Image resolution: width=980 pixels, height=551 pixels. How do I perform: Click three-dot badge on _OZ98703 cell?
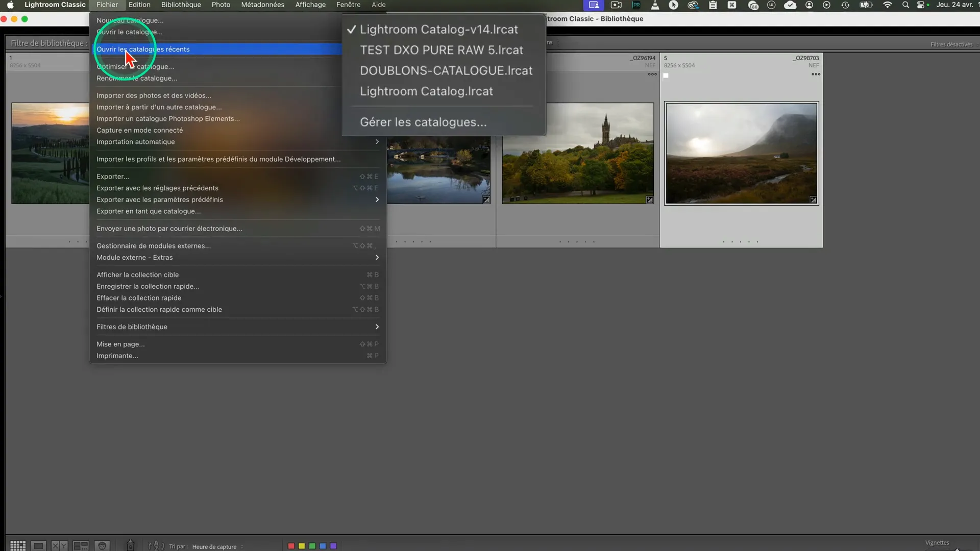[x=816, y=74]
